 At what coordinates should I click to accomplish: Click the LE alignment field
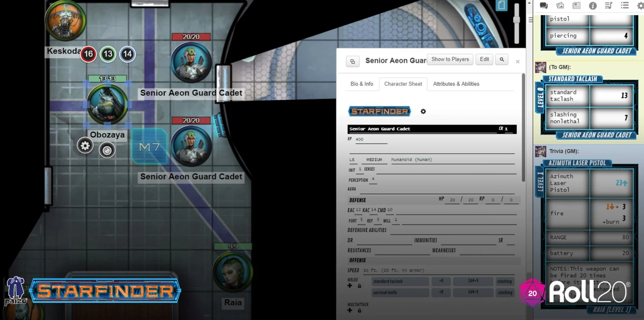click(352, 160)
